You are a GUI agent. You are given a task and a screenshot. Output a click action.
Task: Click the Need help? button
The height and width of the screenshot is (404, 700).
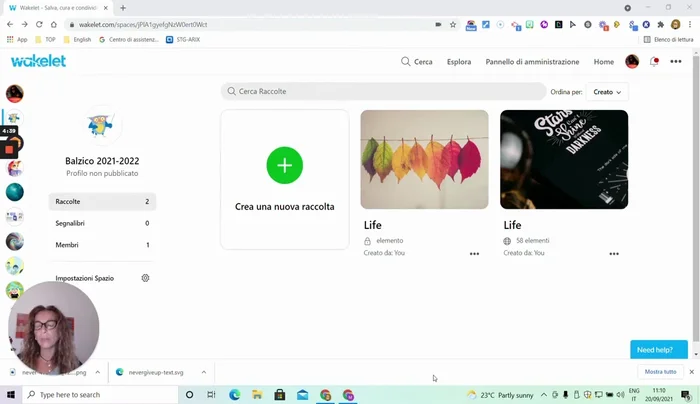tap(658, 350)
